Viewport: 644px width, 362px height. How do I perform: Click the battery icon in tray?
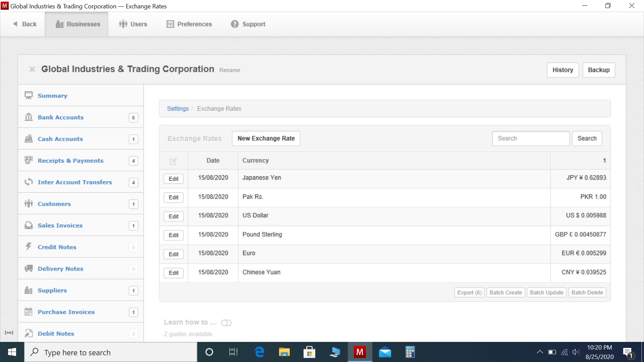pos(552,352)
